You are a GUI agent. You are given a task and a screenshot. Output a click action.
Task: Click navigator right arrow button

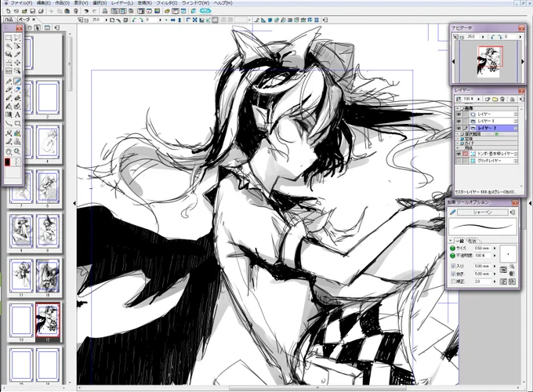(523, 61)
